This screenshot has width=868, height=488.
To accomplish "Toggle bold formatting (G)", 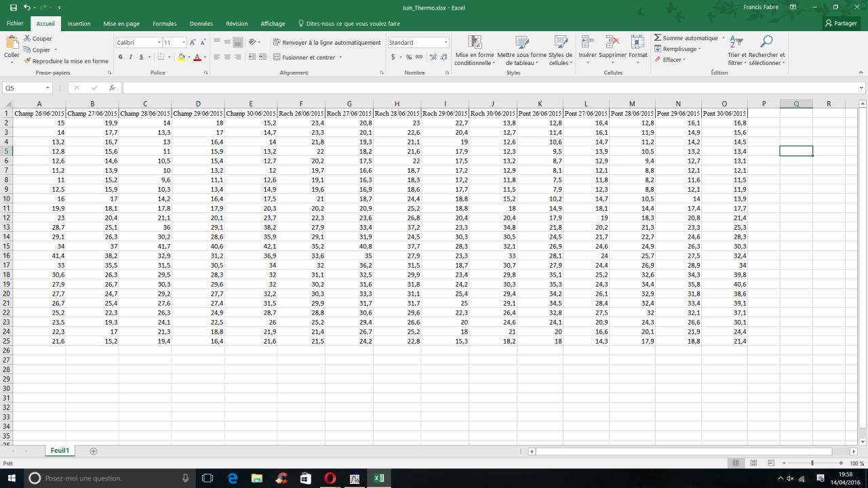I will 120,57.
